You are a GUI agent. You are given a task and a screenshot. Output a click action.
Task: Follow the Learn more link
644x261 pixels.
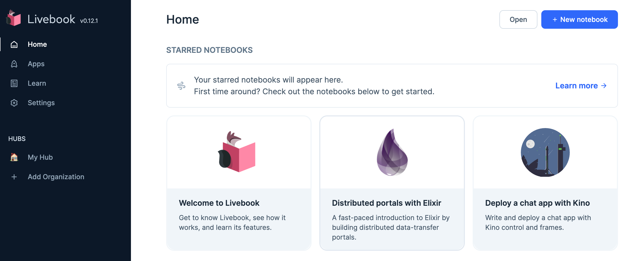coord(581,86)
